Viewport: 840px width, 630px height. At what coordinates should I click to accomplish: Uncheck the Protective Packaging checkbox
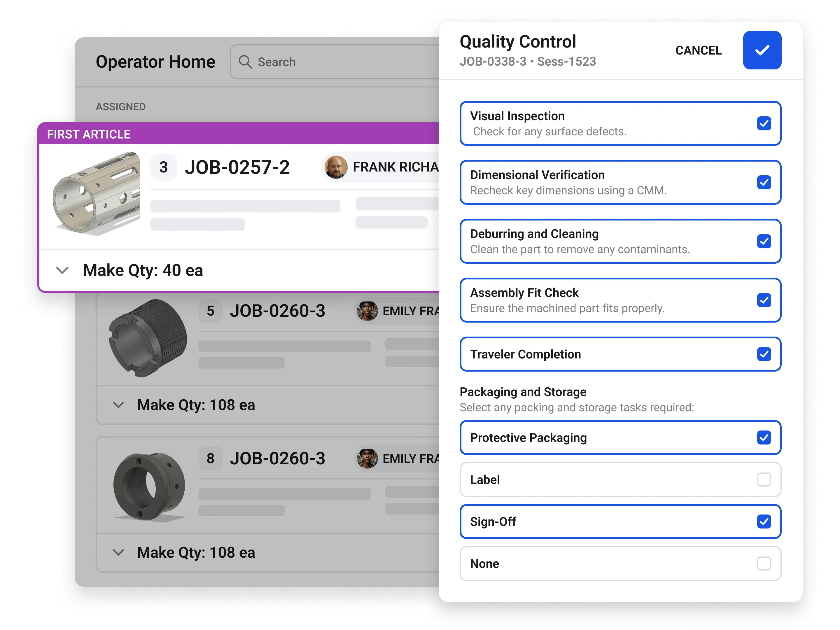click(x=764, y=437)
